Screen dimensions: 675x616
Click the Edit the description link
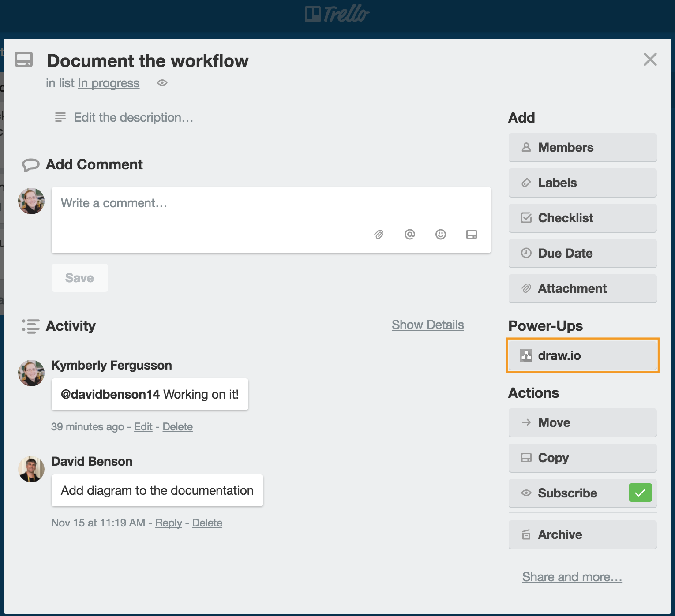pos(133,118)
